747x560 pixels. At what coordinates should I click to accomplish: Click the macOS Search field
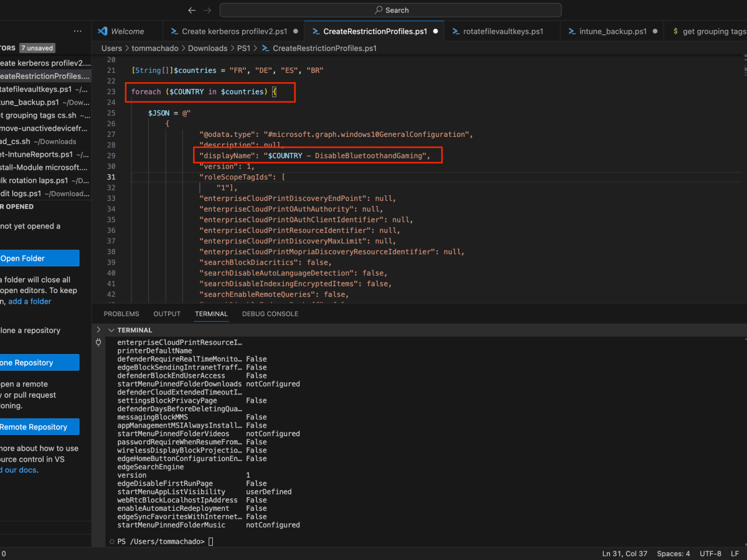[x=391, y=10]
